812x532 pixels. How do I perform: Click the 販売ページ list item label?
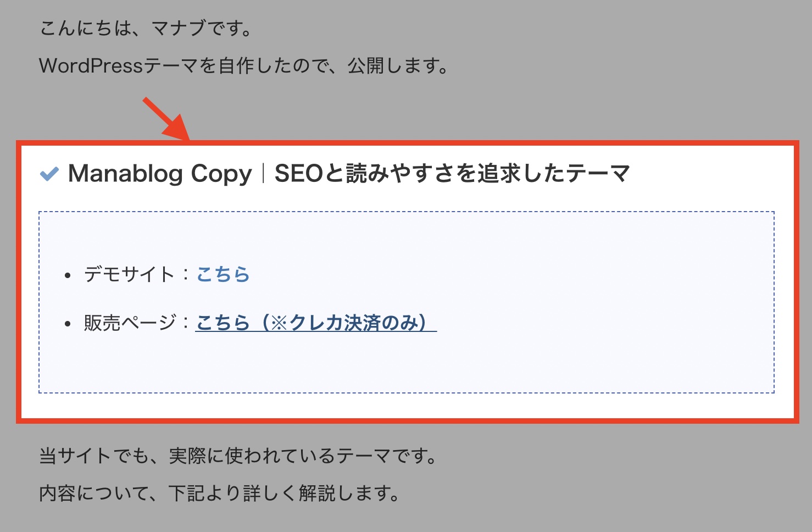(x=130, y=323)
